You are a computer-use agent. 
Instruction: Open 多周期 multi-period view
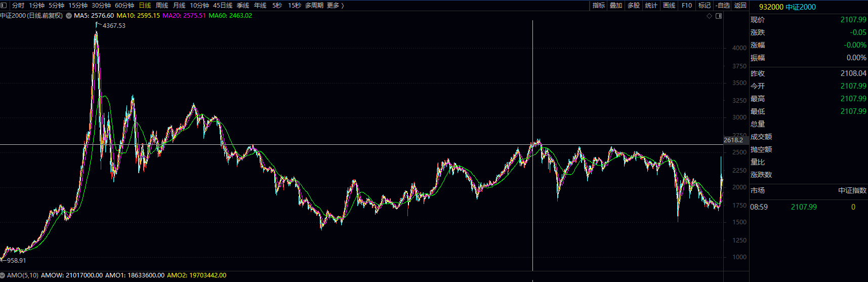pos(314,6)
